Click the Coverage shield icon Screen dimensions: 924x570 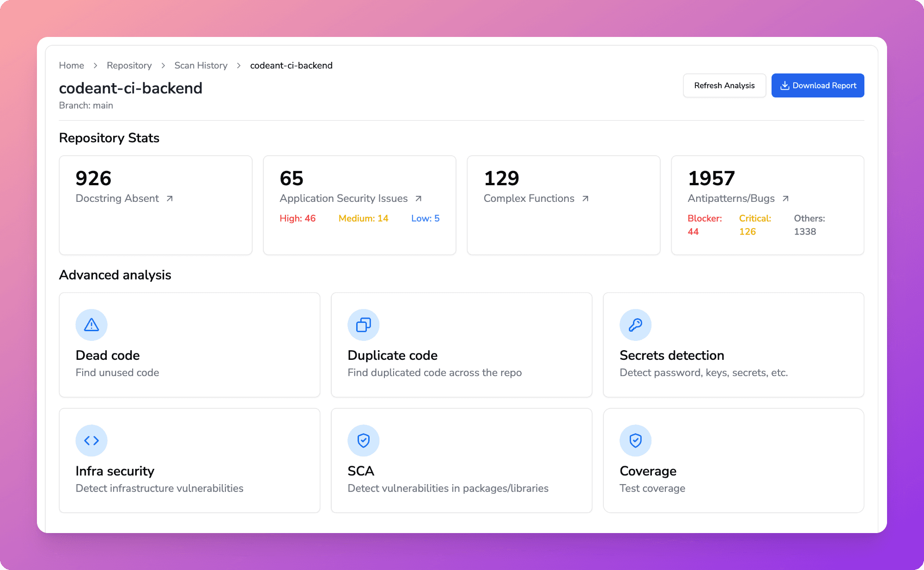pos(635,441)
